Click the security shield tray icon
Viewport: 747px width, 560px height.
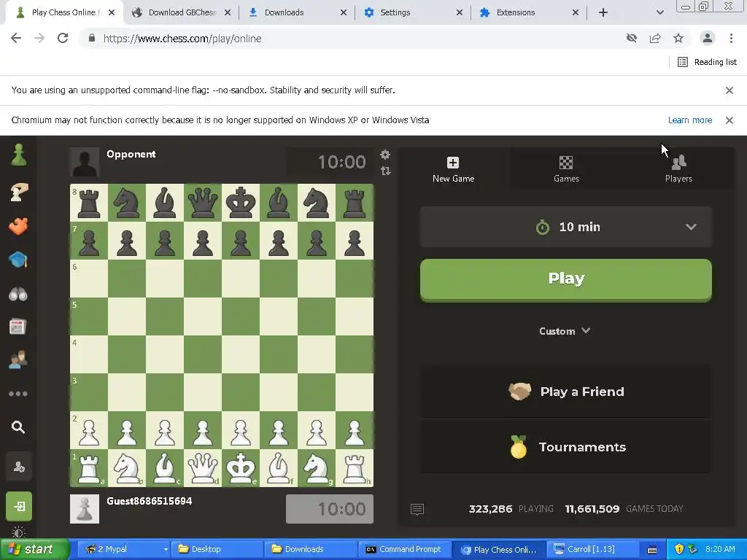tap(679, 549)
